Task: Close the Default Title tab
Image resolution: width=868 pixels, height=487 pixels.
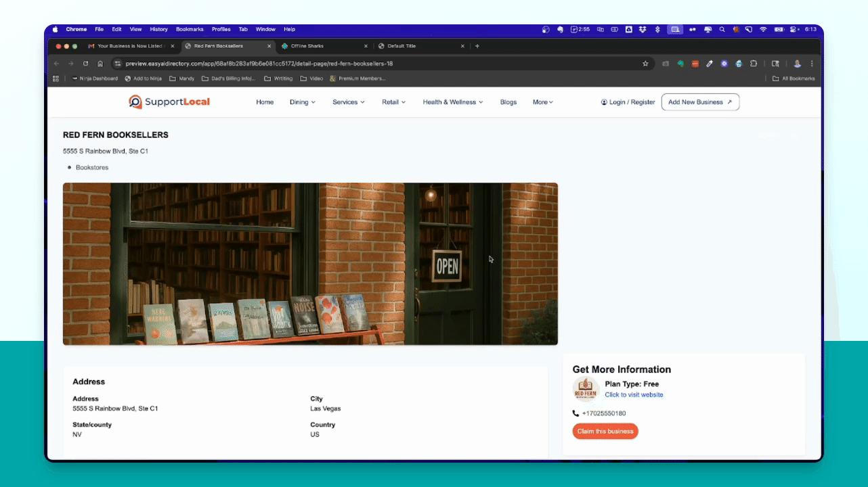Action: pos(463,46)
